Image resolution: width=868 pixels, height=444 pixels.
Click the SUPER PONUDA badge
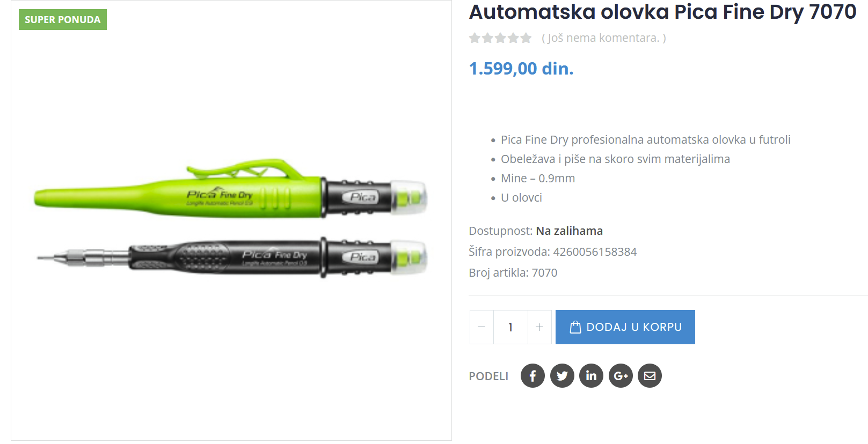[x=63, y=20]
